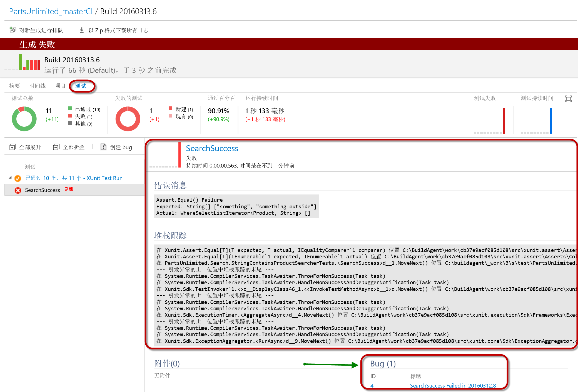Click 以 Zip 格式下载所有日志 button
Screen dimensions: 578x392
(x=118, y=30)
